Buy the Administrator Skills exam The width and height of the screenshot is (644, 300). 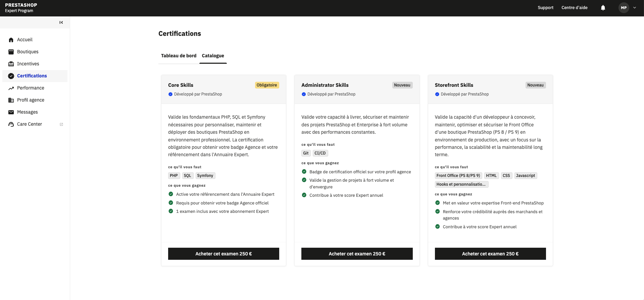point(357,254)
